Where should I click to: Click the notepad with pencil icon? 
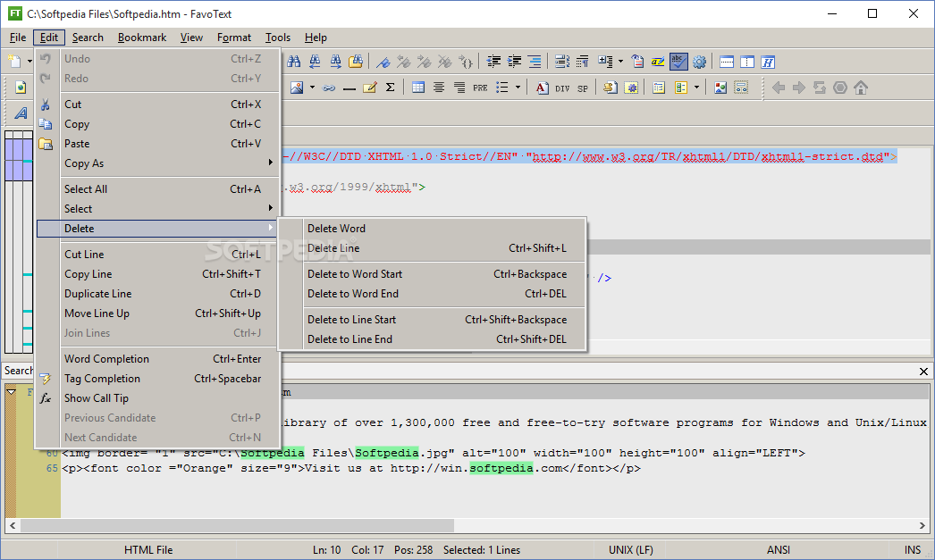370,88
